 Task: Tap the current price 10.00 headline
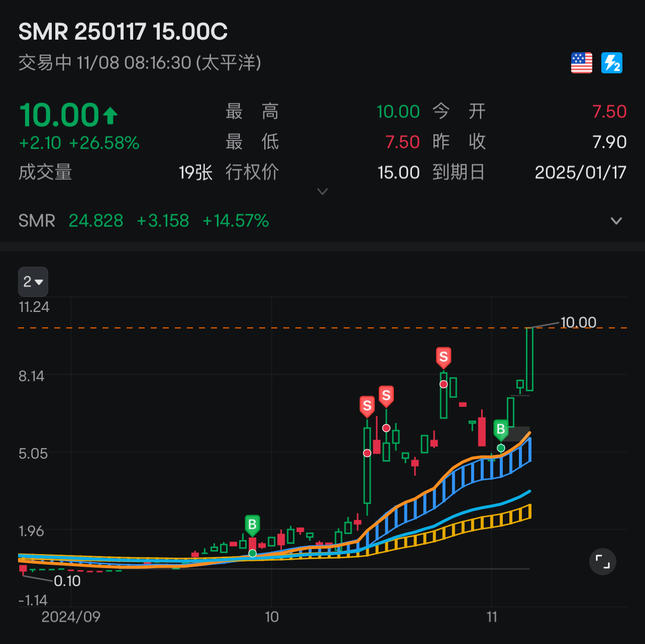pyautogui.click(x=60, y=115)
